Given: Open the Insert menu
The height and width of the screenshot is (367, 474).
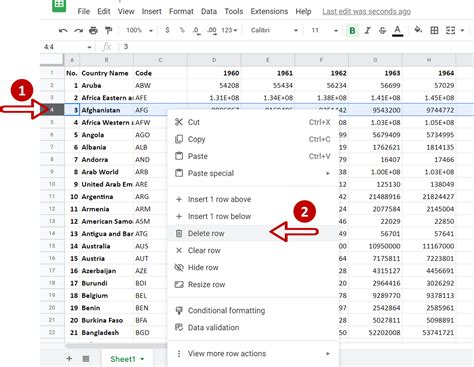Looking at the screenshot, I should click(x=152, y=11).
